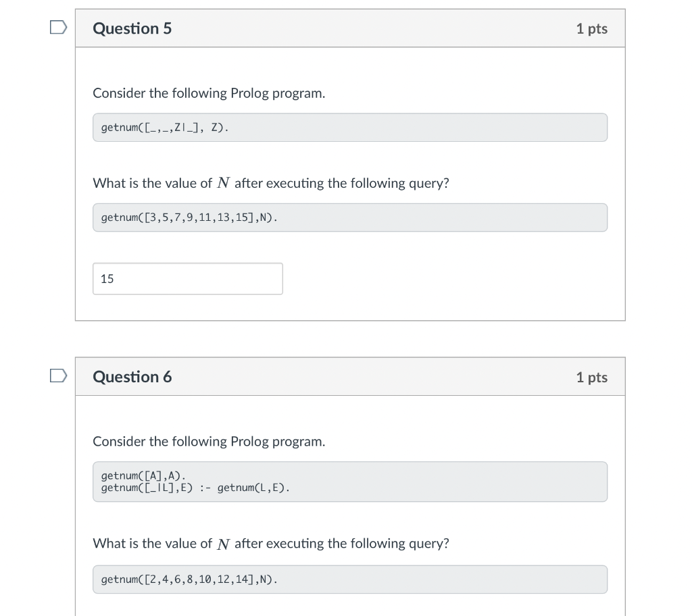Click Question 5's 'Consider the following Prolog program' text
The width and height of the screenshot is (692, 616).
click(x=209, y=93)
